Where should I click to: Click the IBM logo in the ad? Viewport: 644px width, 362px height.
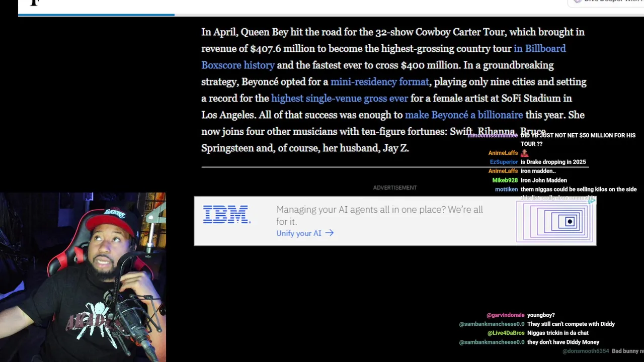[226, 215]
